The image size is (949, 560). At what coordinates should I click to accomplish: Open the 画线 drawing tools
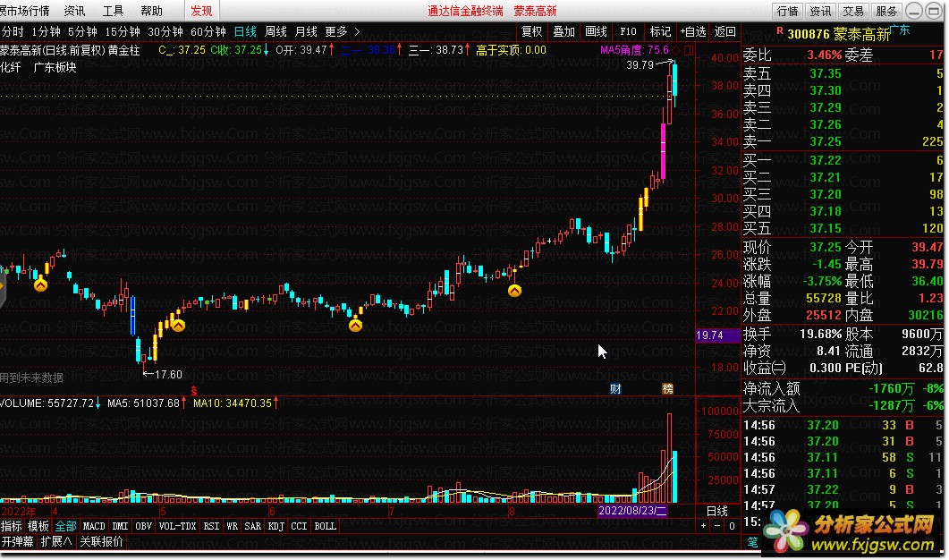pos(597,31)
